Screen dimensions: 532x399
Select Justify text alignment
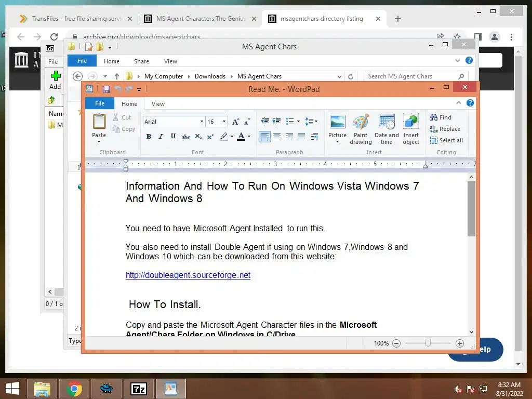pos(301,137)
